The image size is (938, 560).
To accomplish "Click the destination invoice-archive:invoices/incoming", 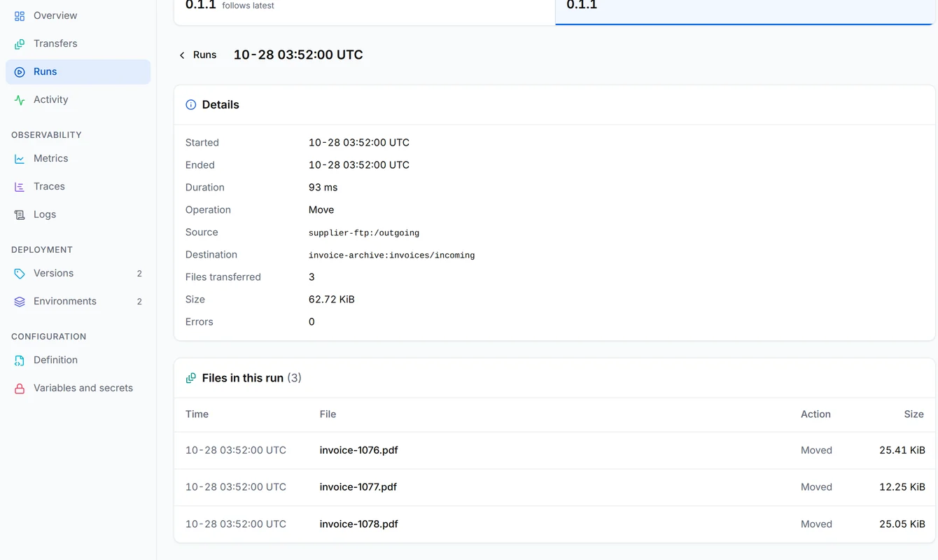I will 391,255.
